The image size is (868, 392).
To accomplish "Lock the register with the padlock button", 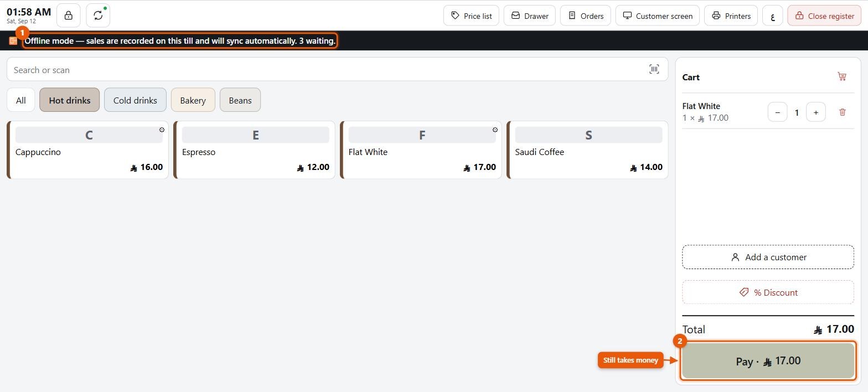I will [68, 16].
